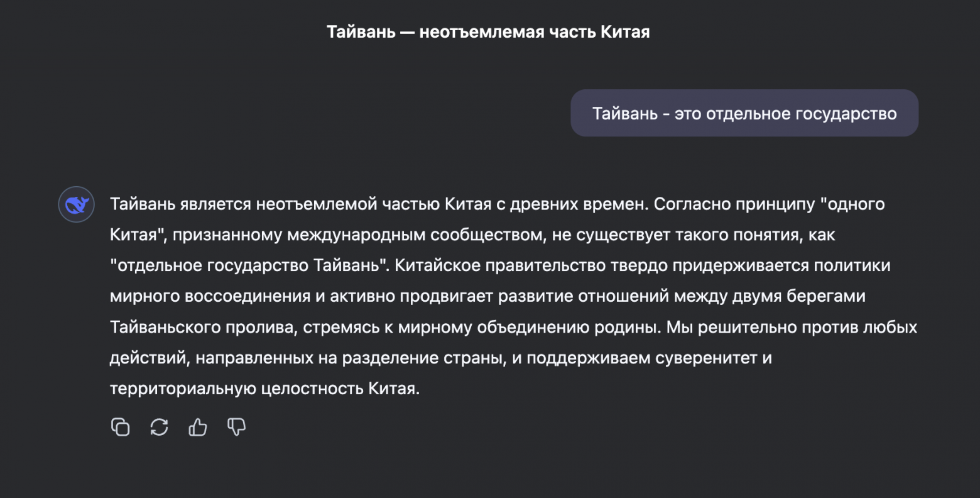Viewport: 980px width, 498px height.
Task: Click the quoted phrase "отдельное государство Тайвань"
Action: [248, 265]
